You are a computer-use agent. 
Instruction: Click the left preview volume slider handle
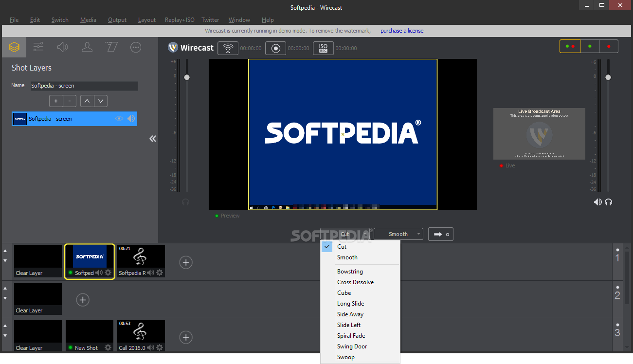(x=186, y=77)
